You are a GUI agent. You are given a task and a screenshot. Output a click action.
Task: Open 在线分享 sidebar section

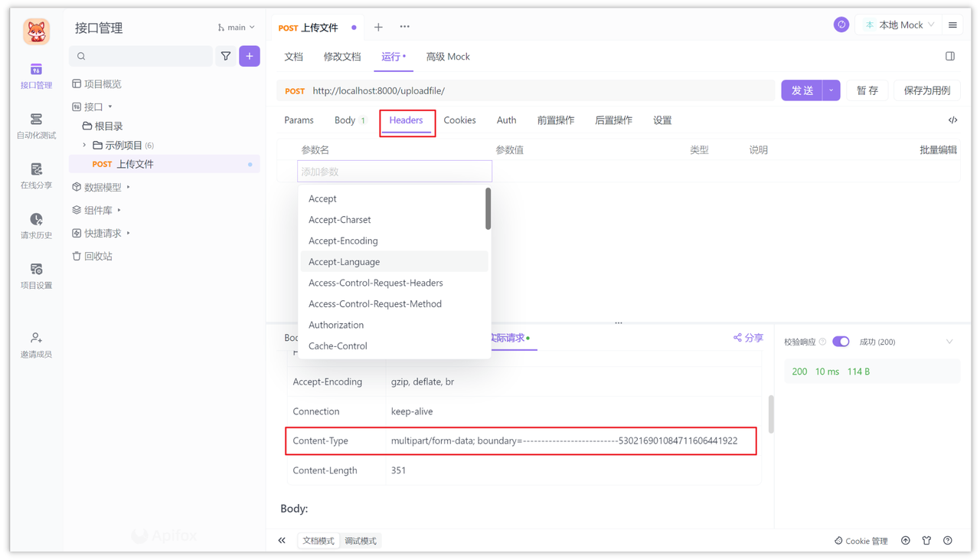pos(36,176)
